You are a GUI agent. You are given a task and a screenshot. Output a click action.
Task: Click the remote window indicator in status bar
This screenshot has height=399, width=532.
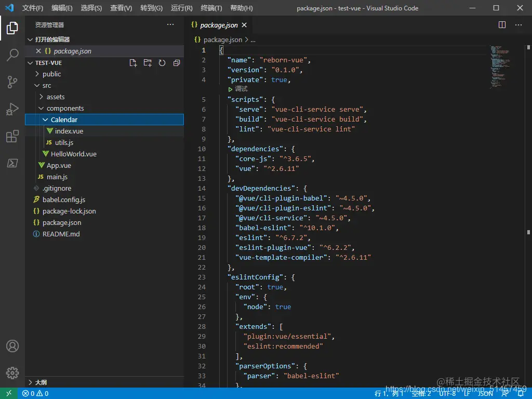tap(9, 393)
